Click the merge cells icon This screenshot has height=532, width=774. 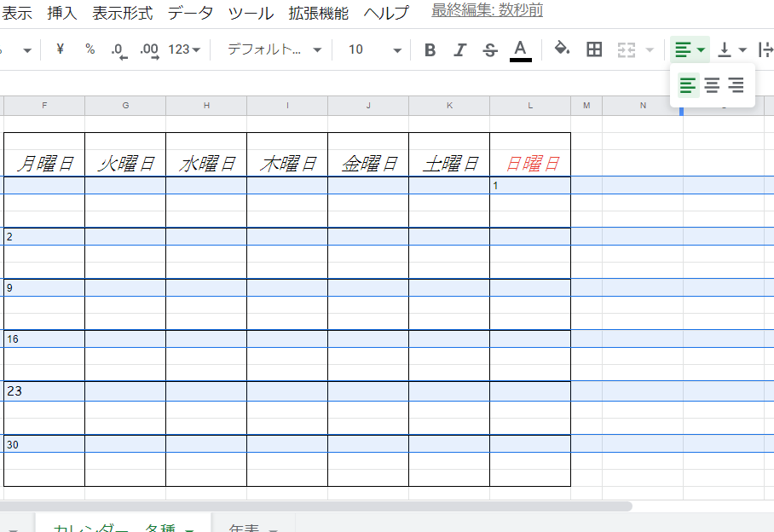click(627, 49)
